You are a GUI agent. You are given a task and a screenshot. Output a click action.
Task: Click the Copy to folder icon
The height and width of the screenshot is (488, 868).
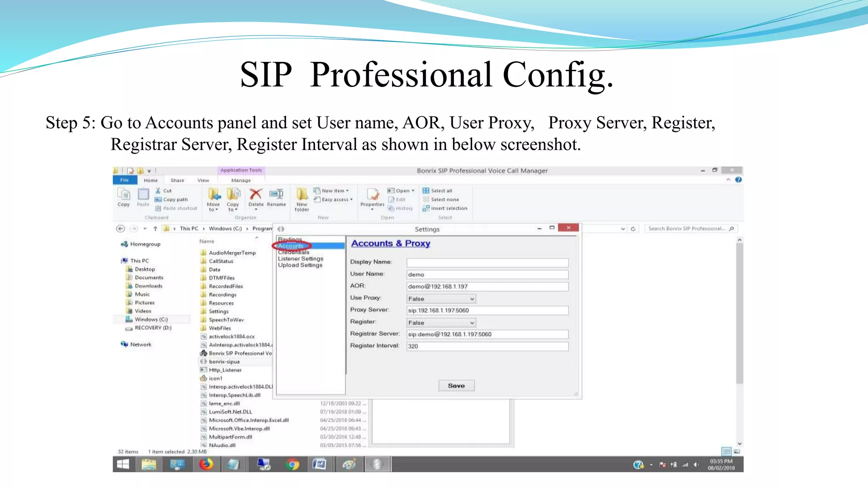coord(233,194)
